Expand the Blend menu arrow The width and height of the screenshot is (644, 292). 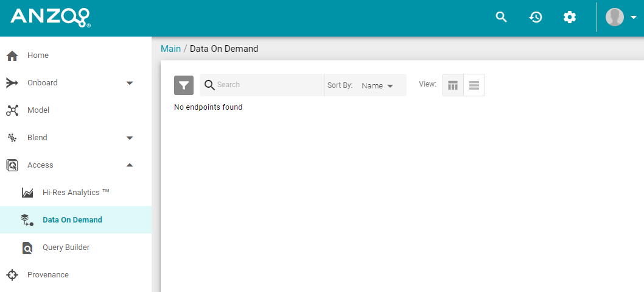pyautogui.click(x=130, y=138)
